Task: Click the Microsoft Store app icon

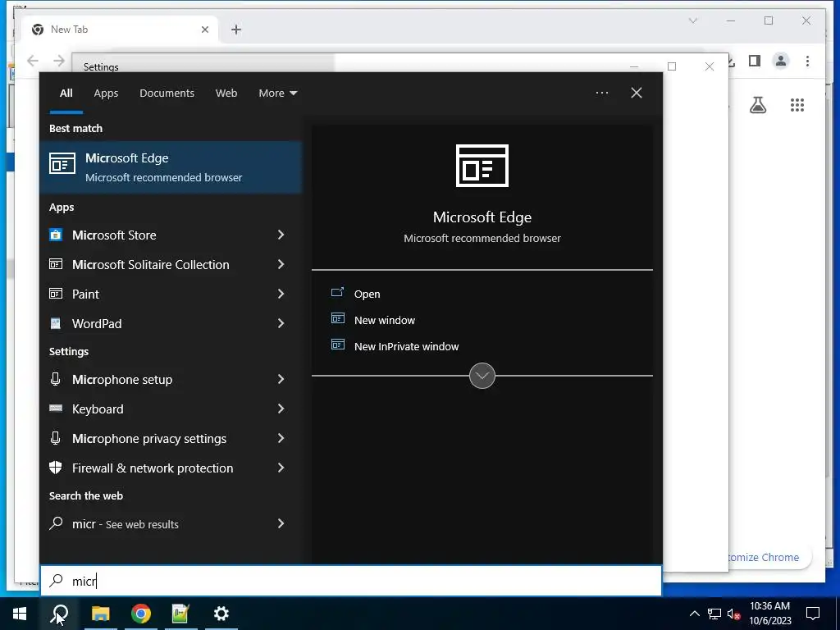Action: (56, 235)
